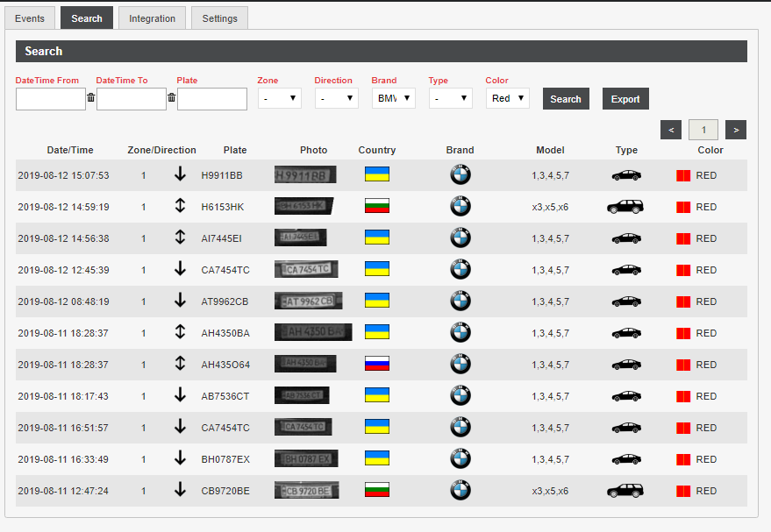771x532 pixels.
Task: Click the down arrow icon for CB9720BE
Action: pyautogui.click(x=181, y=489)
